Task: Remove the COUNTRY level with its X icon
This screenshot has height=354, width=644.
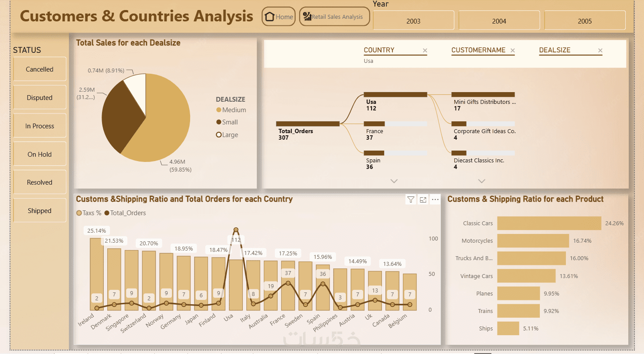Action: [425, 51]
